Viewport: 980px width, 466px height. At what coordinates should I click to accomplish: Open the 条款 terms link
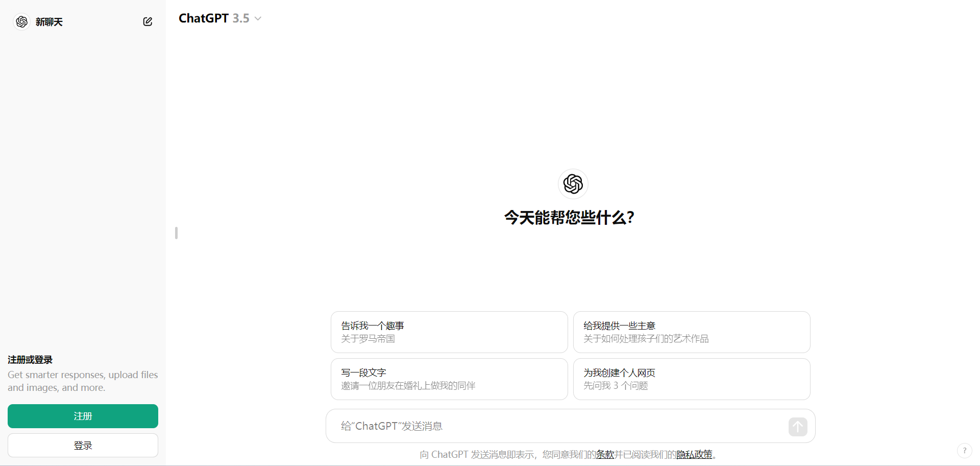pyautogui.click(x=605, y=454)
